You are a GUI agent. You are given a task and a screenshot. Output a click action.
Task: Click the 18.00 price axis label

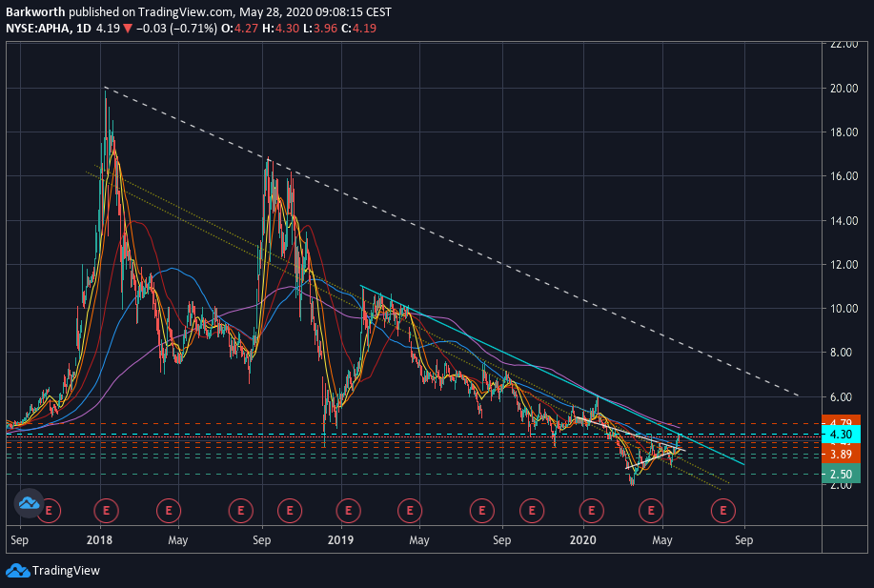tap(844, 132)
